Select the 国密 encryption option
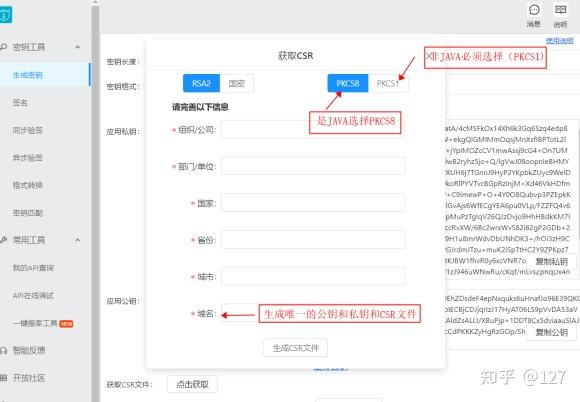 pyautogui.click(x=237, y=83)
